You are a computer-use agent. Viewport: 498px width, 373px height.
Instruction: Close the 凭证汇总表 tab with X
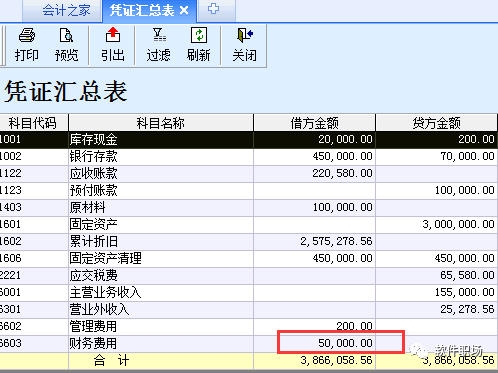(x=184, y=11)
